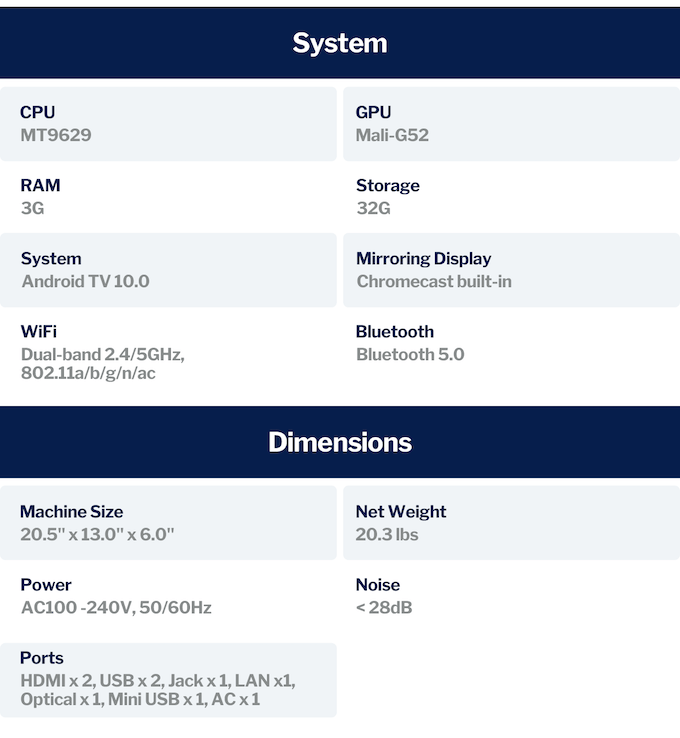The image size is (680, 738).
Task: Select the Machine Size label
Action: click(72, 512)
